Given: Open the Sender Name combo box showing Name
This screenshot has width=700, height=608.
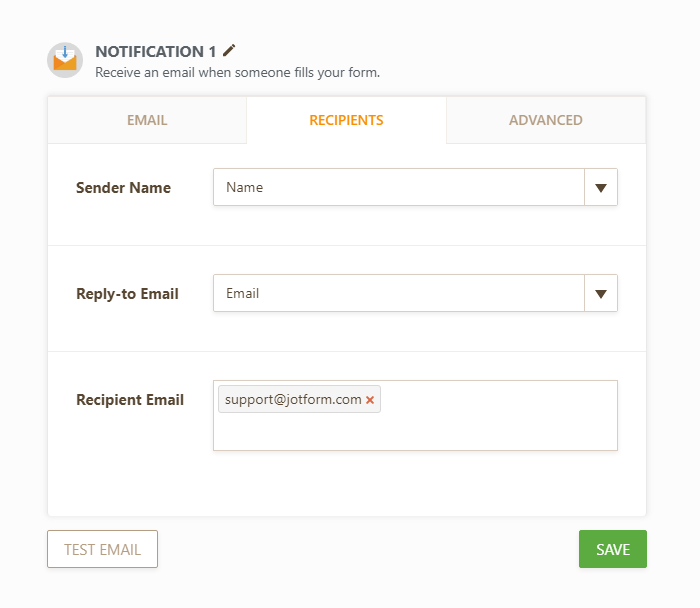Looking at the screenshot, I should click(x=398, y=187).
